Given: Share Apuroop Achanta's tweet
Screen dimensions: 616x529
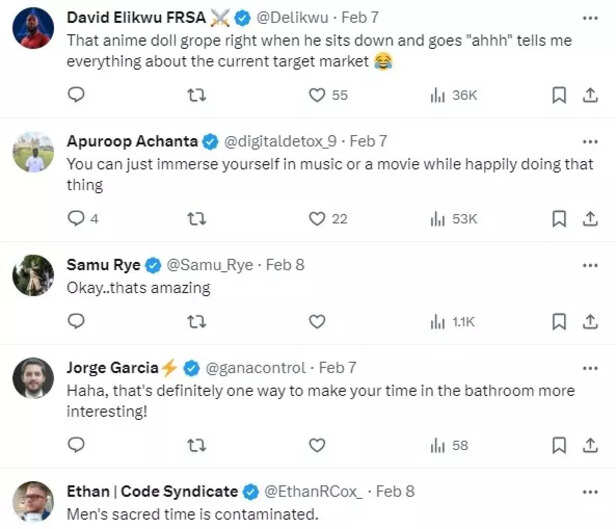Looking at the screenshot, I should [x=588, y=218].
